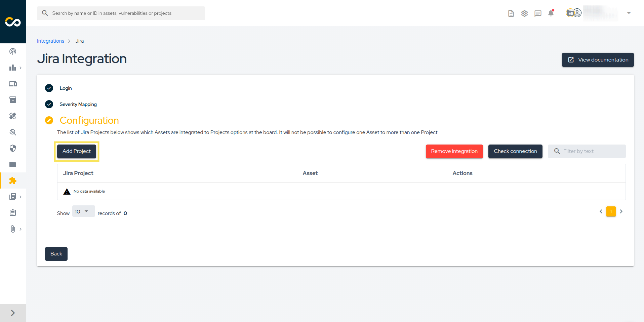Click the chat messages icon in header
644x322 pixels.
(538, 13)
